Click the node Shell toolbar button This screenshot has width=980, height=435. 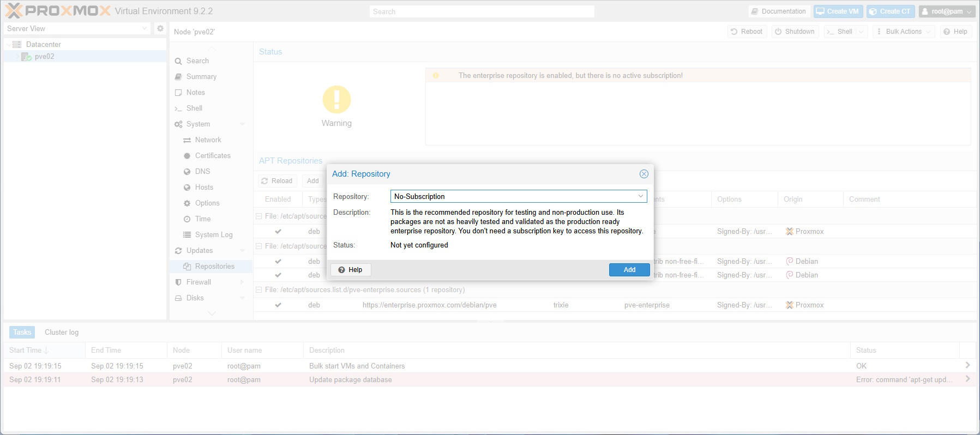[x=840, y=32]
